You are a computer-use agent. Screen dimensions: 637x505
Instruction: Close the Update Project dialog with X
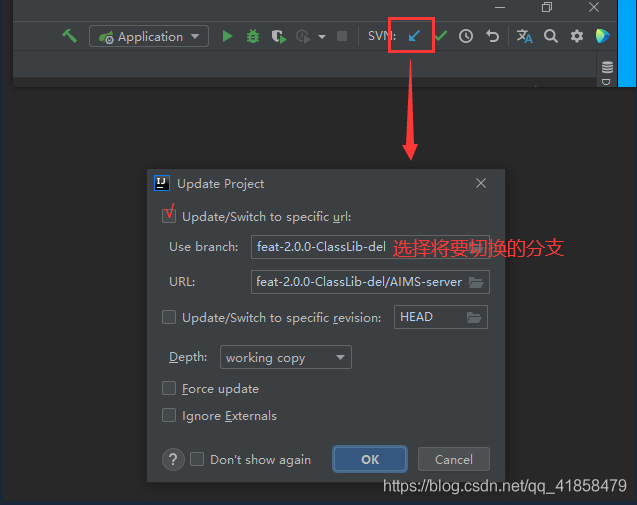[481, 183]
